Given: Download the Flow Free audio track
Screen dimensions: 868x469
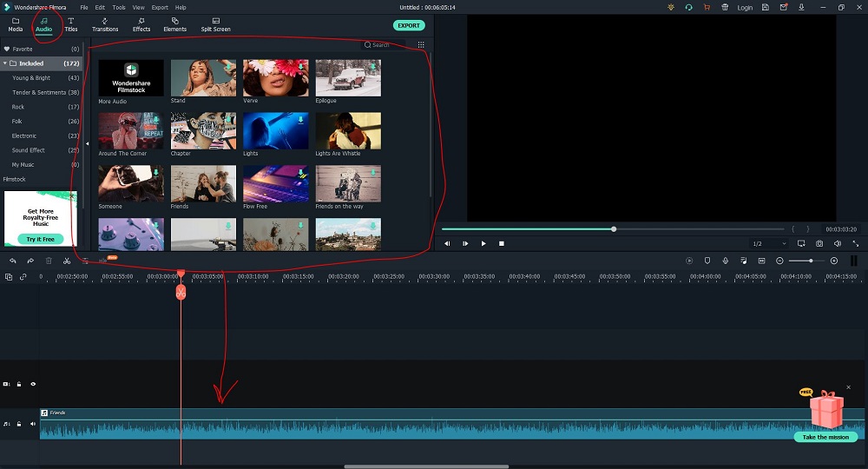Looking at the screenshot, I should click(300, 172).
